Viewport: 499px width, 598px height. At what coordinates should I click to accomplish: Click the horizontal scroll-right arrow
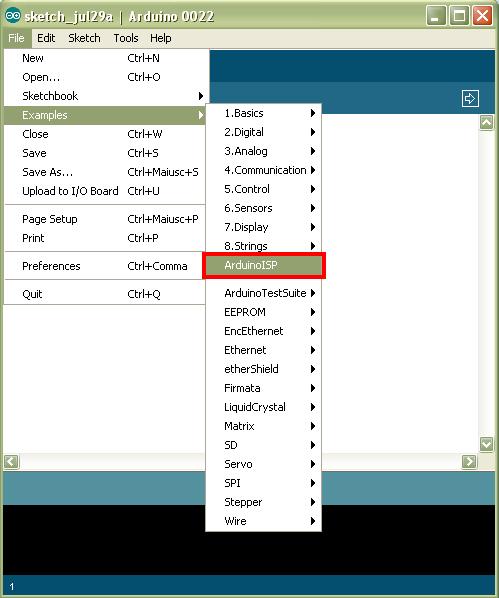tap(469, 461)
